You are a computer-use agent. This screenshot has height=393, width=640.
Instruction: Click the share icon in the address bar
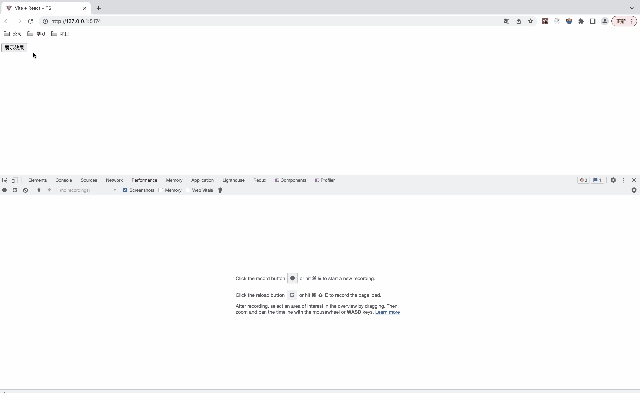[518, 21]
